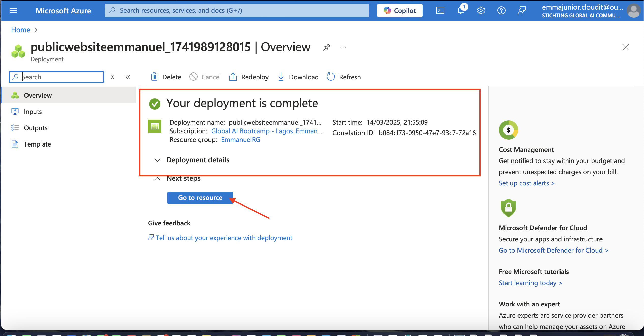Focus the left menu Search field

[57, 77]
